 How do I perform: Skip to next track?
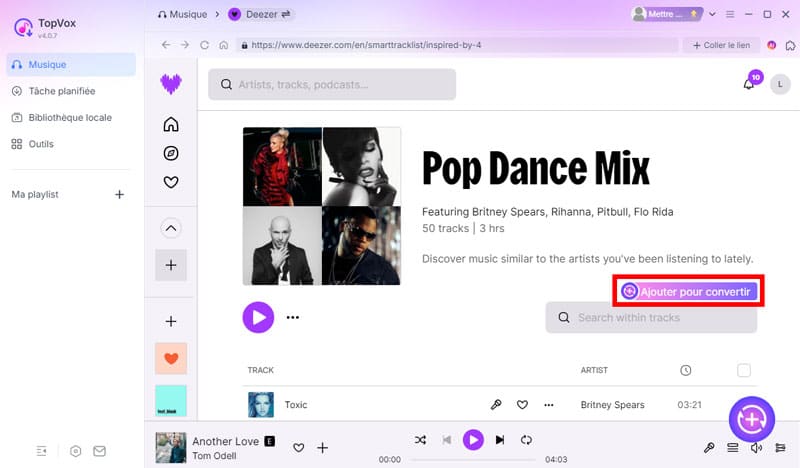coord(499,439)
